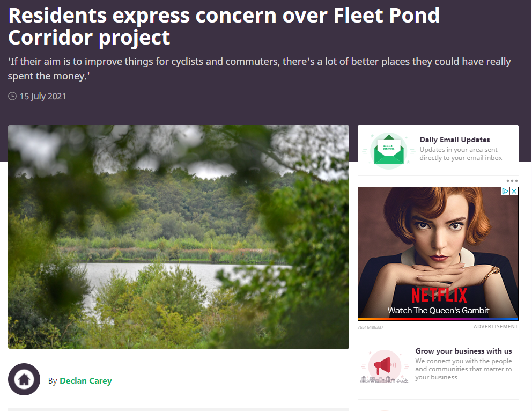Viewport: 532px width, 411px height.
Task: Click the article headline about Fleet Pond Corridor
Action: (x=224, y=26)
